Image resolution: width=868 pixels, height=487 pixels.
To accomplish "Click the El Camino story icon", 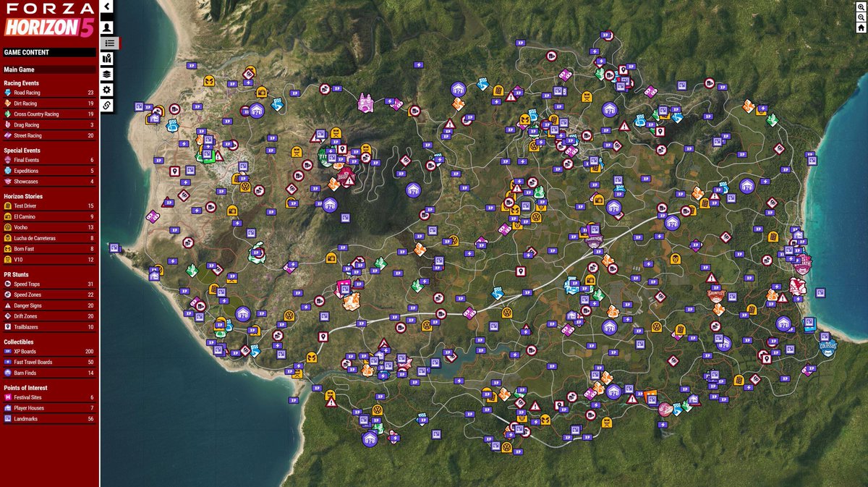I will click(x=8, y=216).
